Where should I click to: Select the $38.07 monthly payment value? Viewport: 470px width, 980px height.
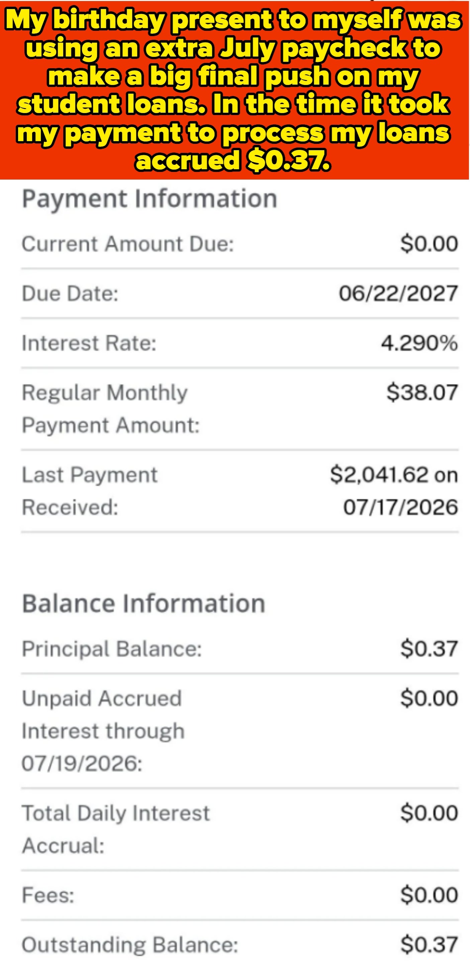pos(422,393)
